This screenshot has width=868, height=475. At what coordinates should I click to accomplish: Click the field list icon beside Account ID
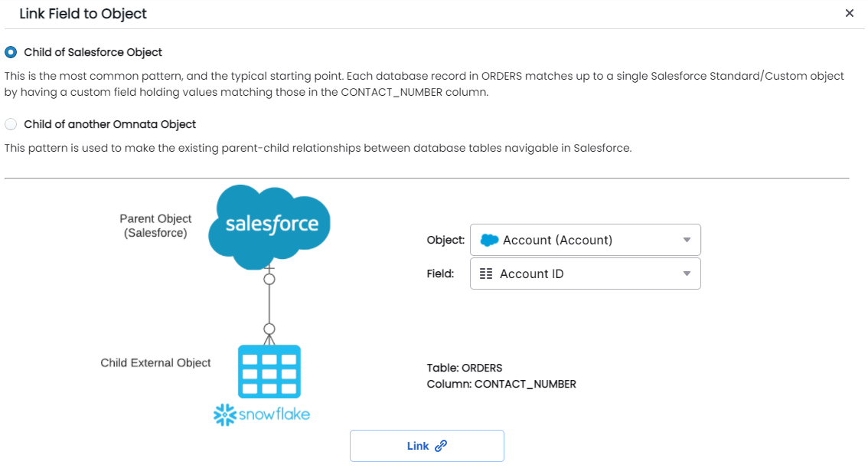[x=486, y=274]
